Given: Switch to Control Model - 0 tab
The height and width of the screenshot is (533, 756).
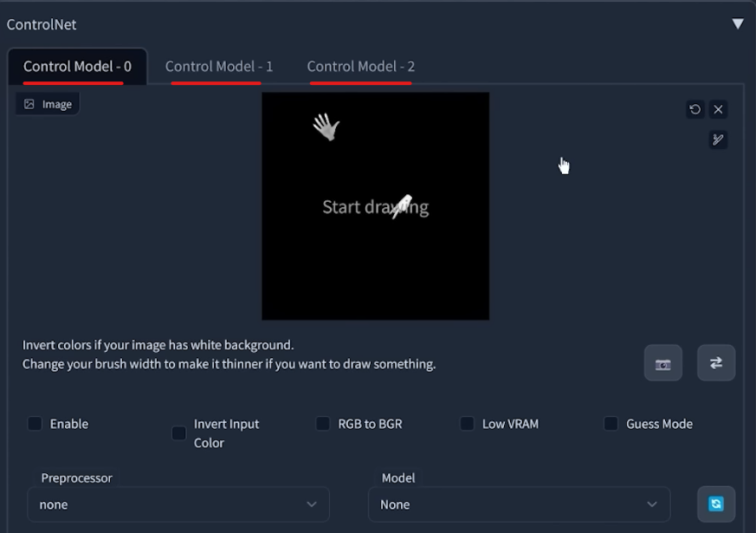Looking at the screenshot, I should (x=77, y=67).
